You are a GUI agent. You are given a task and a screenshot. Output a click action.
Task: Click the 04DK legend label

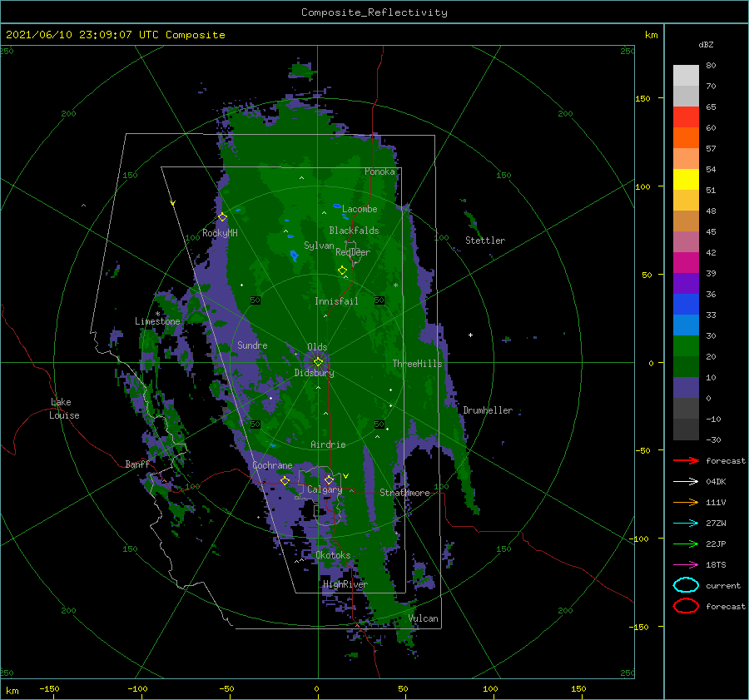pyautogui.click(x=716, y=482)
